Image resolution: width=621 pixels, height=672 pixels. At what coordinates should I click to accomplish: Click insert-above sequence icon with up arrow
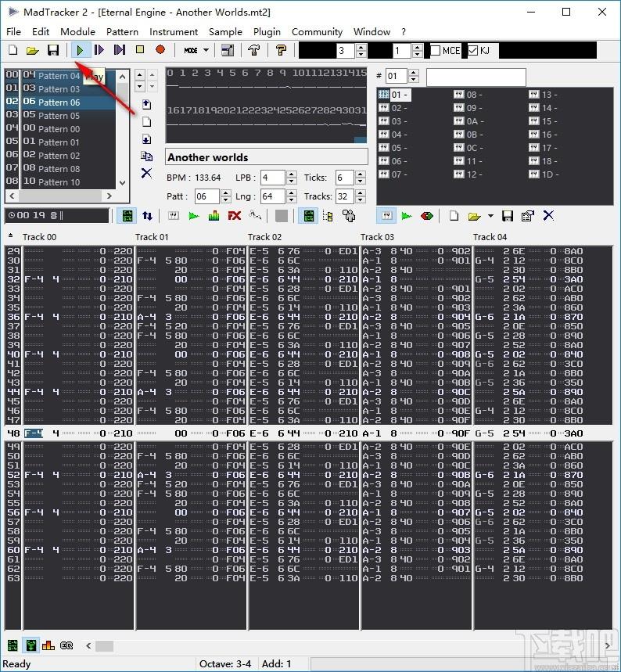tap(146, 104)
